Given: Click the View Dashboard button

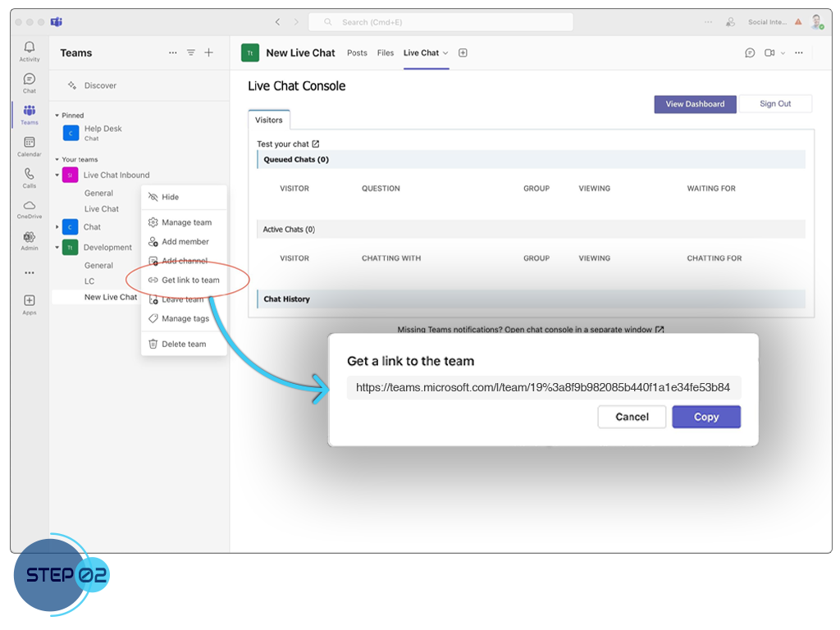Looking at the screenshot, I should coord(695,104).
